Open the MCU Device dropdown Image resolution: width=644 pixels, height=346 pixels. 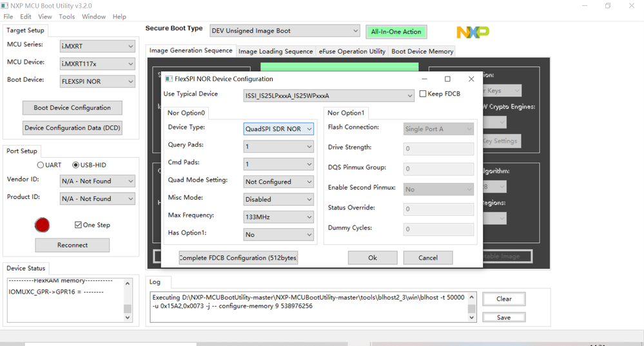pos(97,64)
